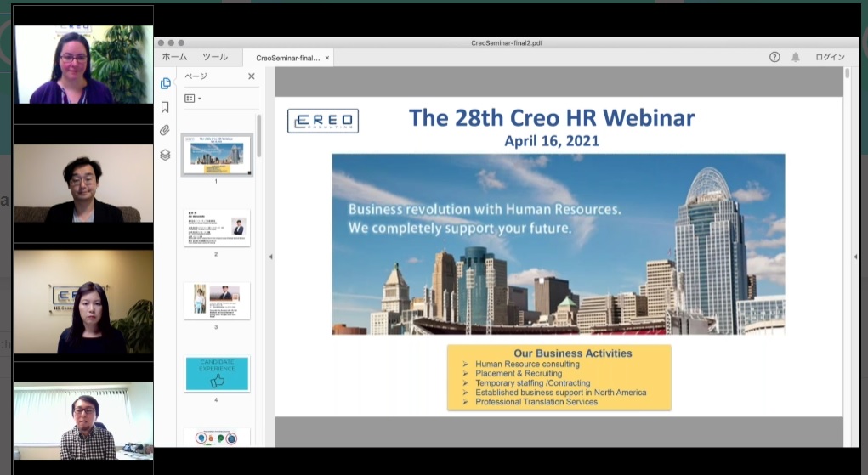The width and height of the screenshot is (868, 475).
Task: Click 'We completely support your future.' text
Action: 459,228
